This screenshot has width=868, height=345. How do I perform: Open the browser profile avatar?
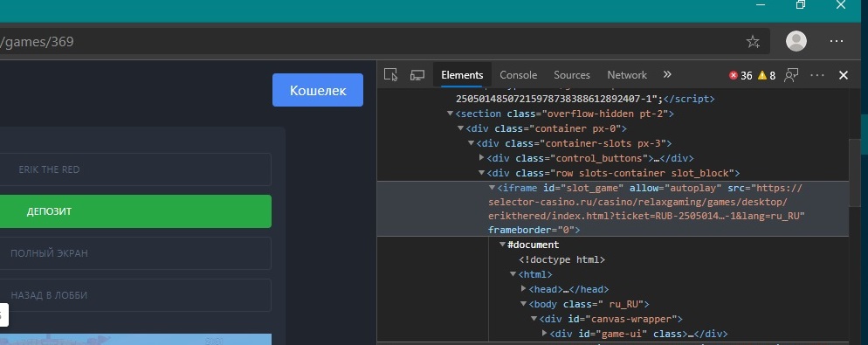click(x=796, y=41)
